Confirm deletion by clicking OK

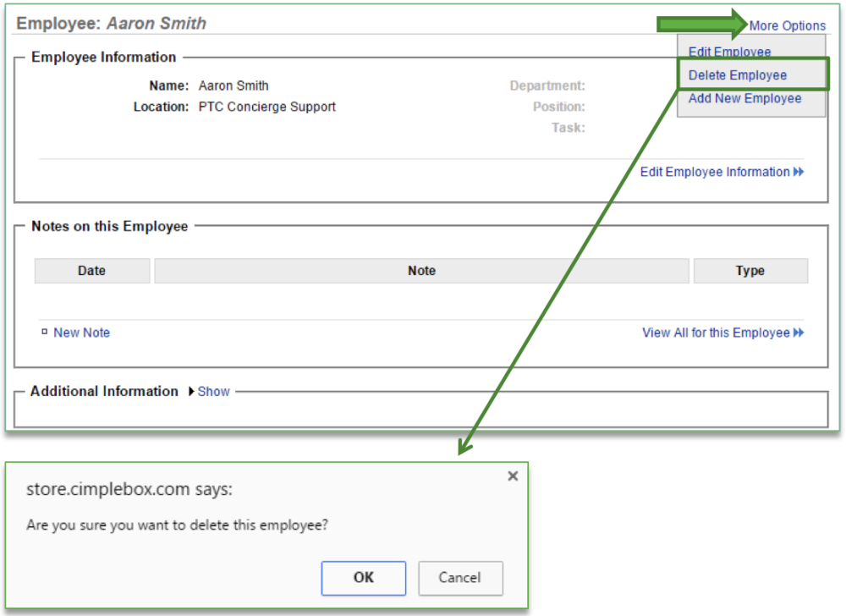pos(364,578)
